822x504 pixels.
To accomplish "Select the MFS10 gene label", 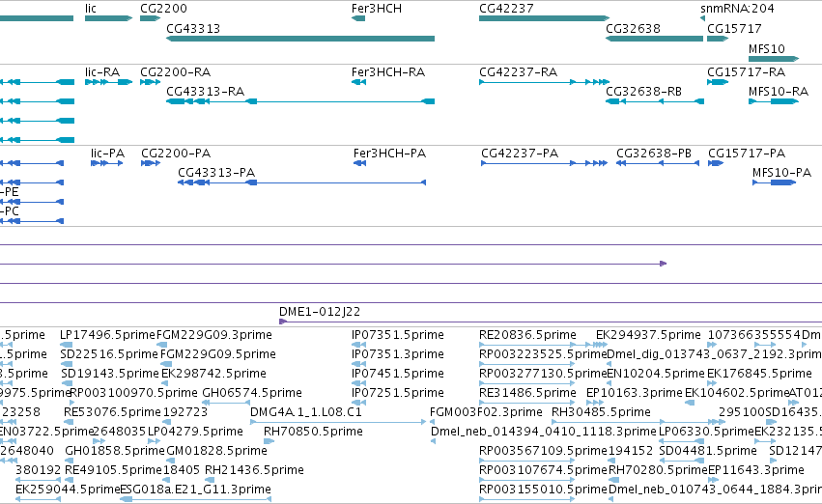I will 766,49.
